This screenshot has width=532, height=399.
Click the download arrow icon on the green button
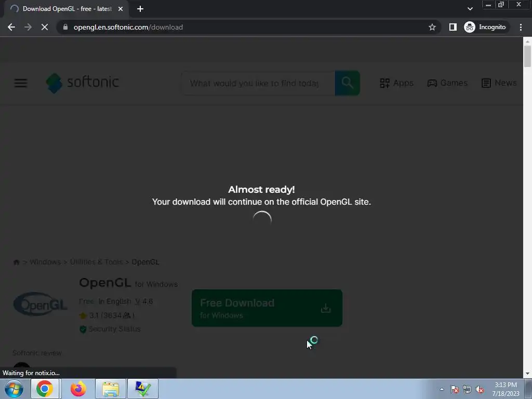(326, 308)
